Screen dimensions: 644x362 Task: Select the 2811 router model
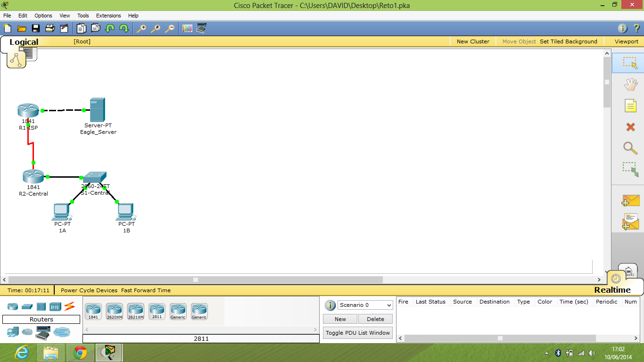coord(157,311)
